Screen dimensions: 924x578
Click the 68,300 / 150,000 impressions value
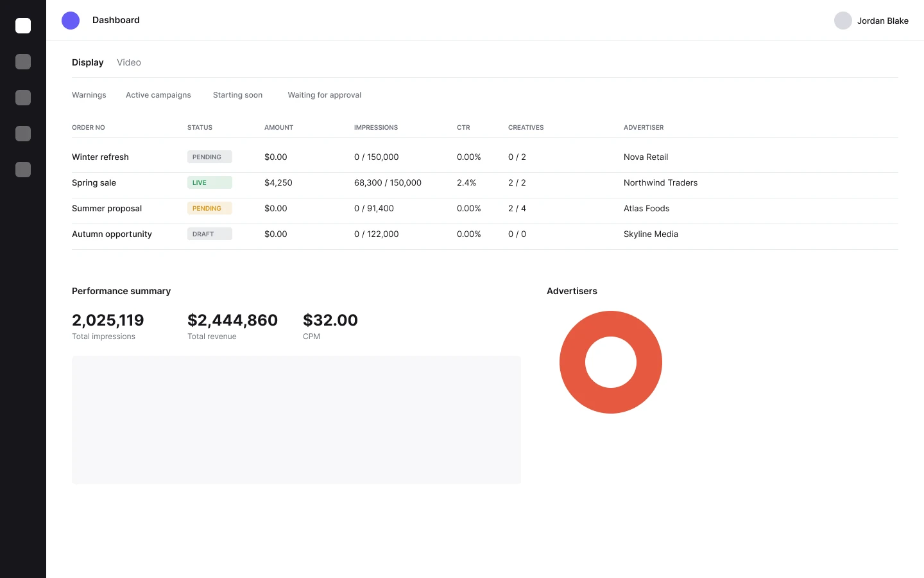pyautogui.click(x=388, y=182)
